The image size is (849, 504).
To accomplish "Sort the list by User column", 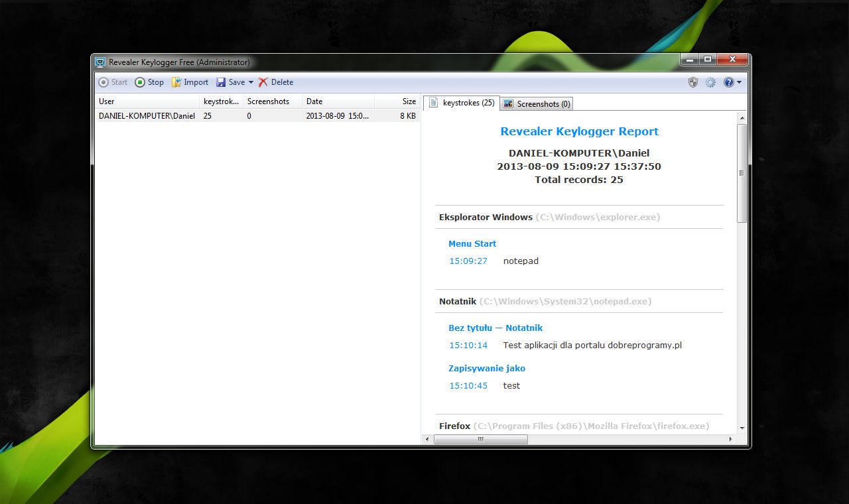I will [x=147, y=101].
